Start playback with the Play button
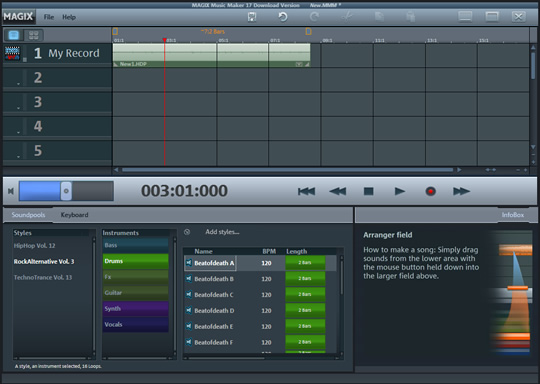This screenshot has height=384, width=540. [399, 191]
